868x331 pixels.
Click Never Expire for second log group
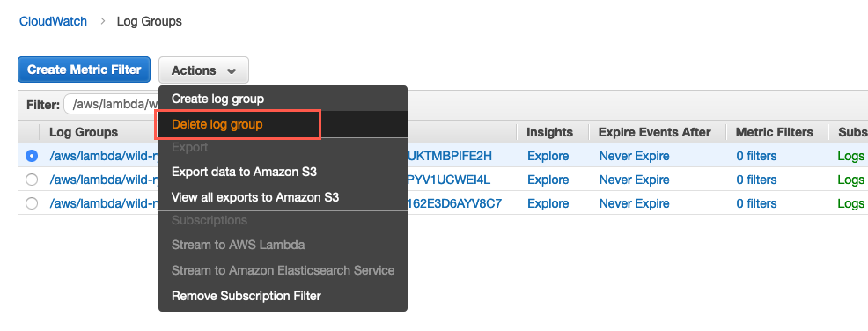click(x=635, y=180)
